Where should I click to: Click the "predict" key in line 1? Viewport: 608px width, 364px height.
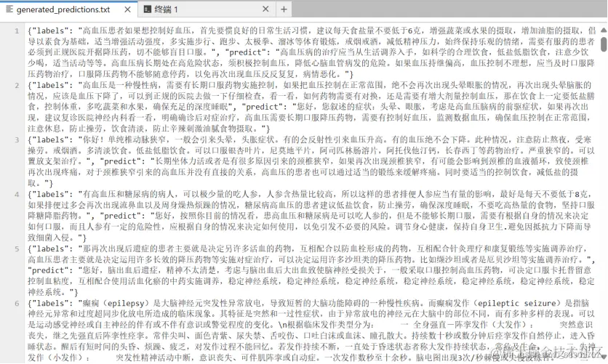coord(247,52)
